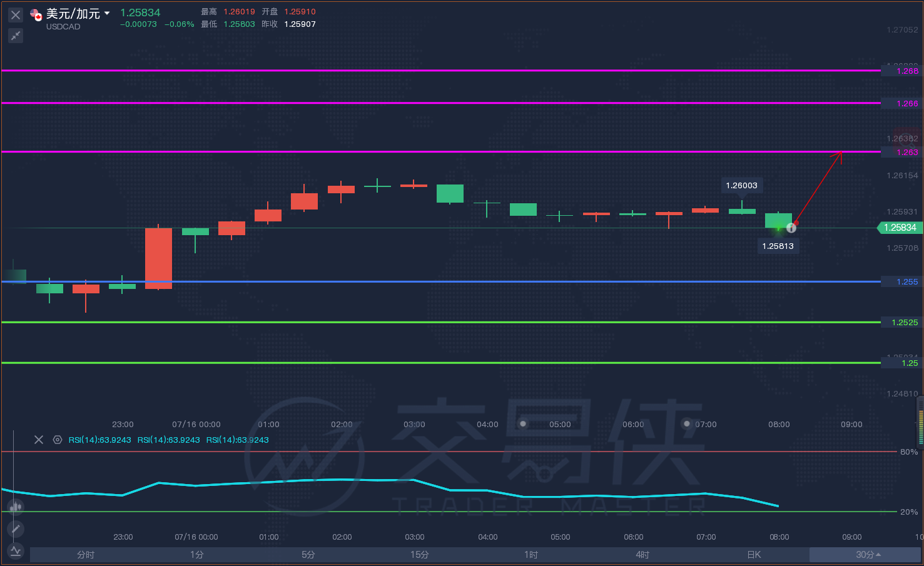The image size is (924, 566).
Task: Open RSI indicator settings hexagon icon
Action: (x=58, y=440)
